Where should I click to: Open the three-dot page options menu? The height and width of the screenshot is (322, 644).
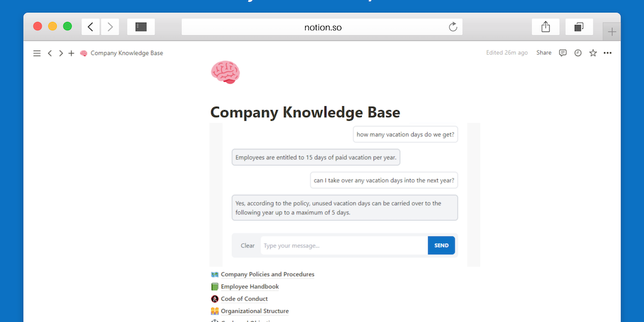[608, 53]
